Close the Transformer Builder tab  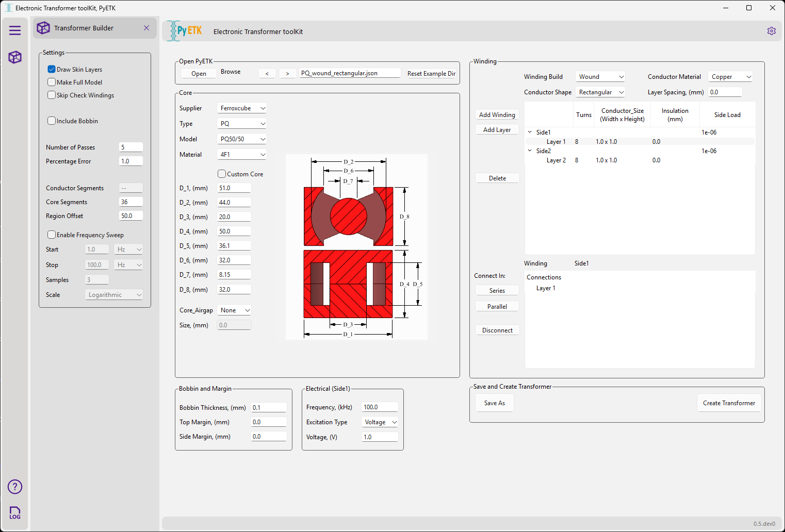click(146, 28)
